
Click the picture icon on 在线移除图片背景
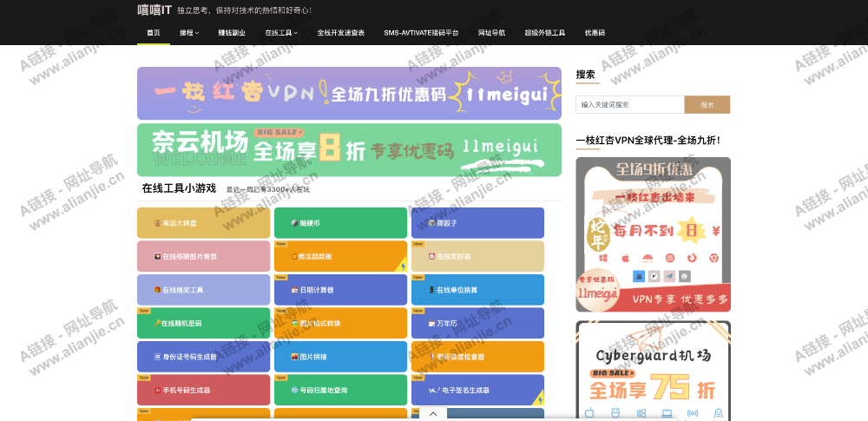tap(158, 256)
